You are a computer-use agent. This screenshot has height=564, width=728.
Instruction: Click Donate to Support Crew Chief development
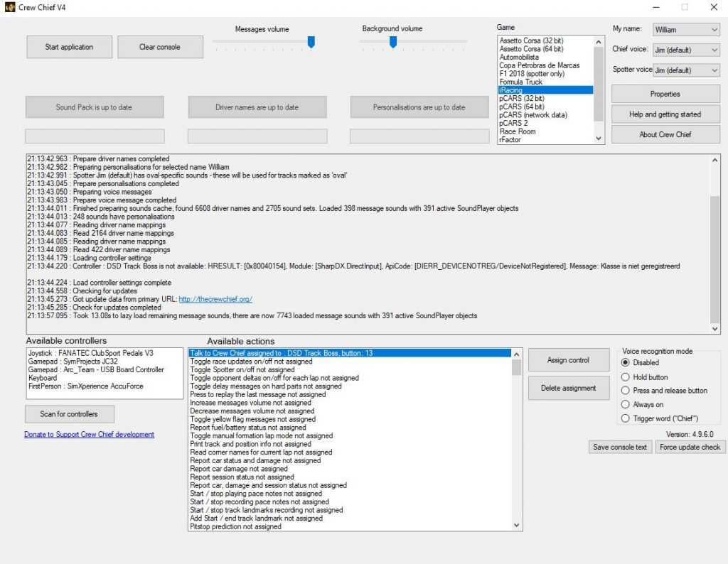coord(89,434)
